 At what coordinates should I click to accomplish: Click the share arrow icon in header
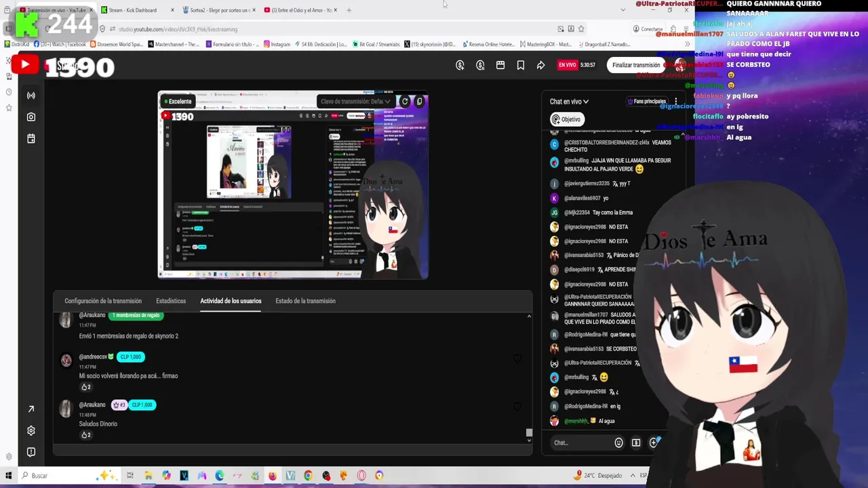coord(540,65)
